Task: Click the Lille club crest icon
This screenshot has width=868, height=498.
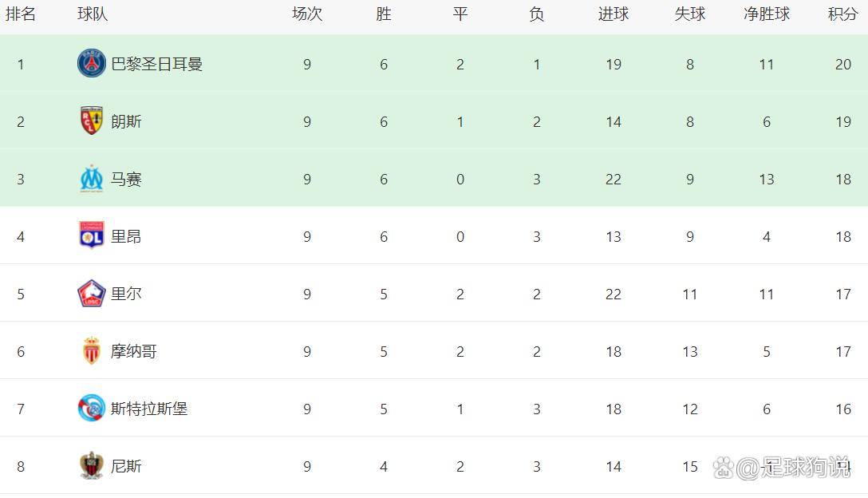Action: (x=92, y=294)
